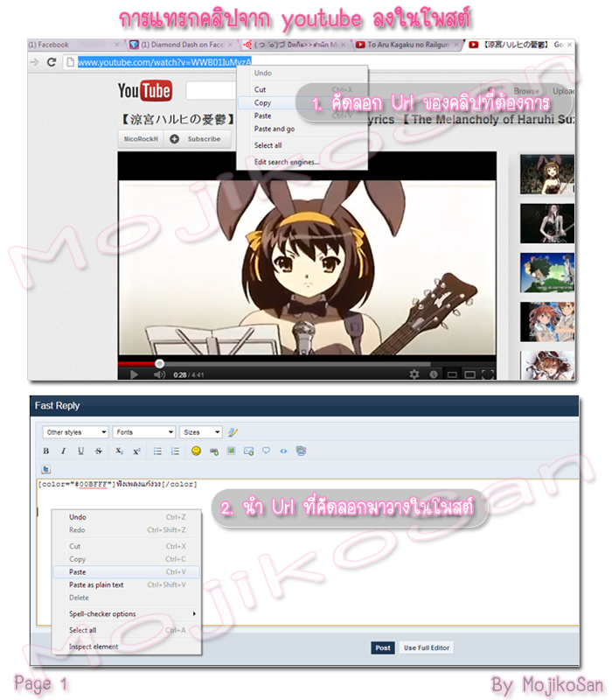This screenshot has height=700, width=612.
Task: Click the insert email icon
Action: [249, 451]
